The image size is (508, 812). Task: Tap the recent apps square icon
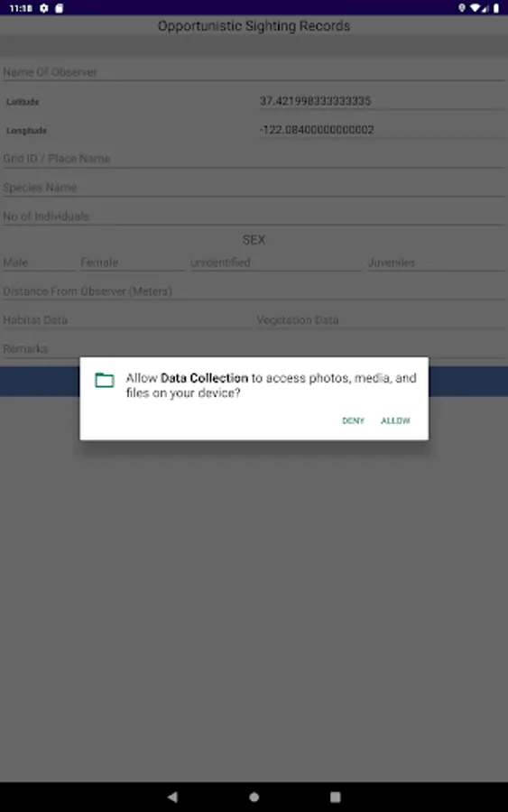point(336,797)
